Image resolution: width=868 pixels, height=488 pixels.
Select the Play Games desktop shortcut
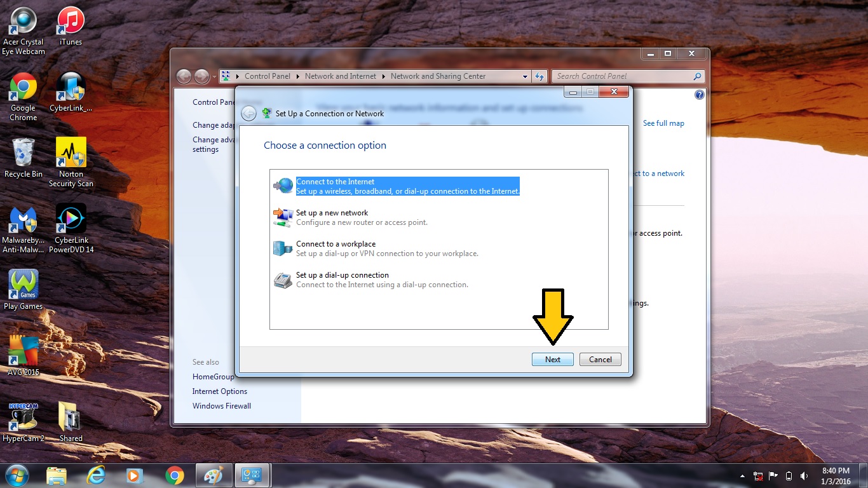coord(24,290)
